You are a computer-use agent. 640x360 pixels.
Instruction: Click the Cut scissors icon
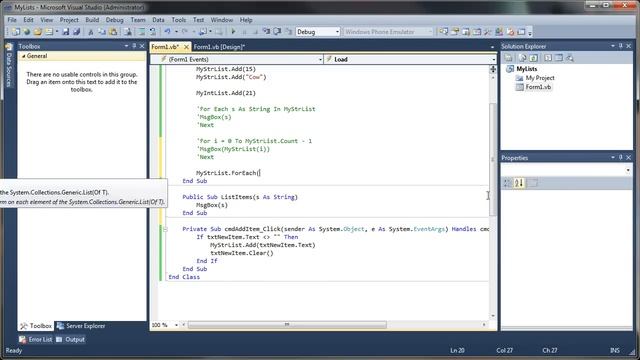[x=91, y=31]
